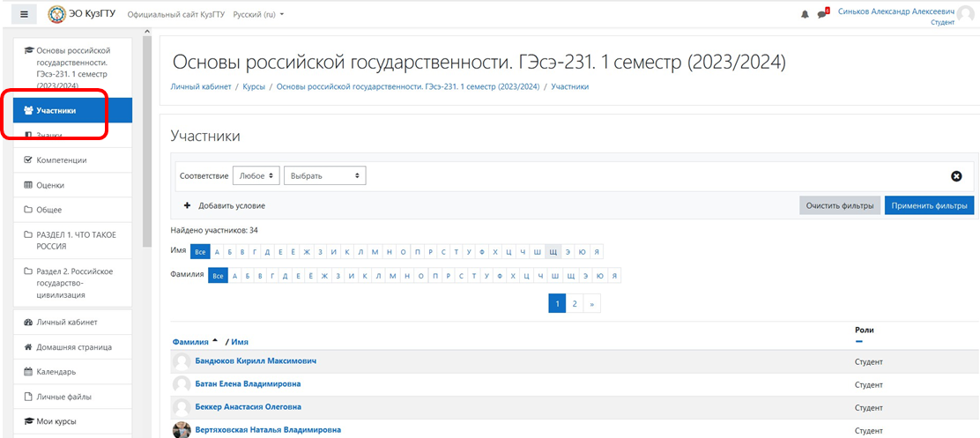Remove filter condition with X icon
980x438 pixels.
point(955,176)
